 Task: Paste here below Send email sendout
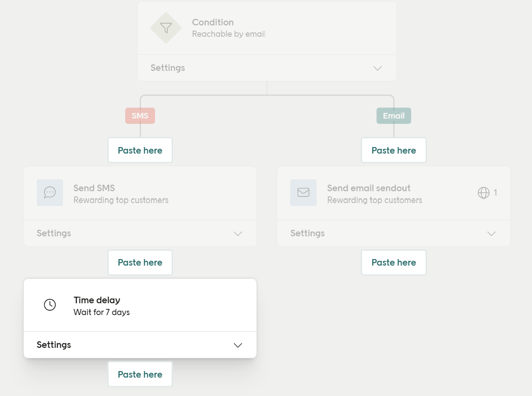(x=394, y=263)
